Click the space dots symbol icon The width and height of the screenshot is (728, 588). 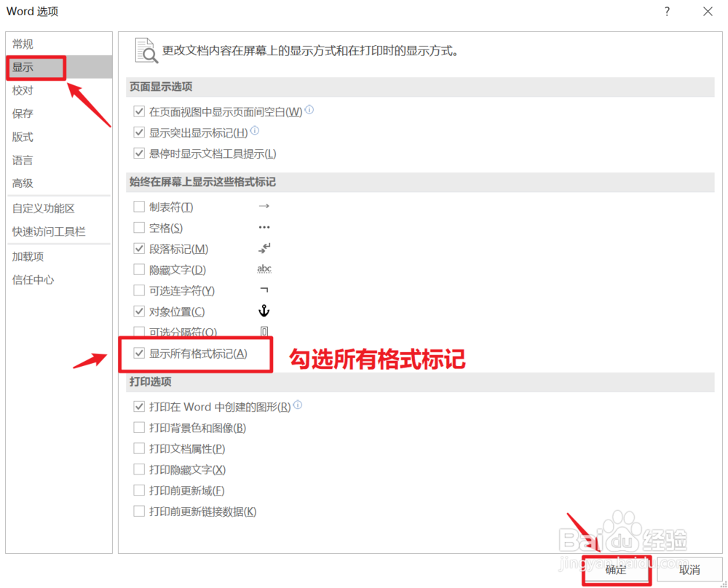[x=264, y=227]
